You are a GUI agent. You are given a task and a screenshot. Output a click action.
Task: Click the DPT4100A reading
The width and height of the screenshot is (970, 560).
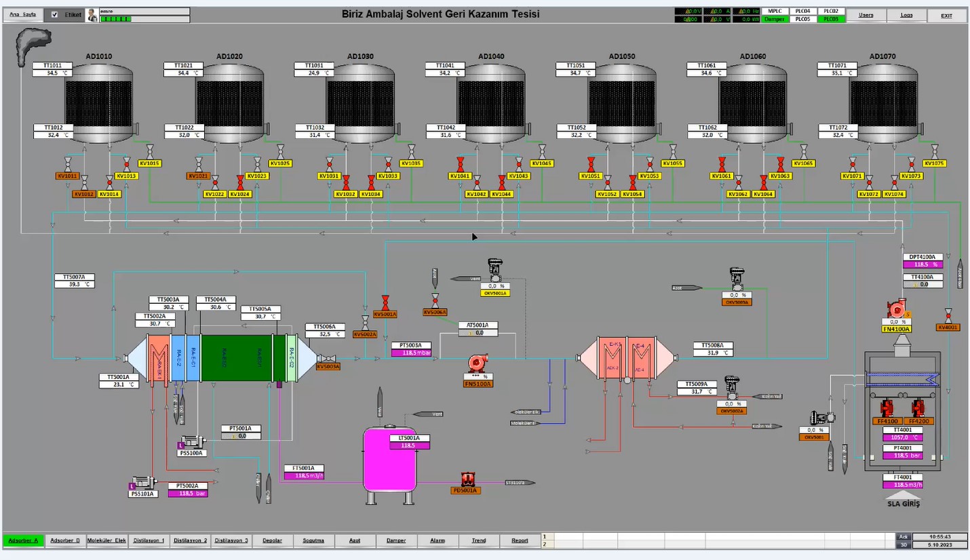(x=923, y=264)
